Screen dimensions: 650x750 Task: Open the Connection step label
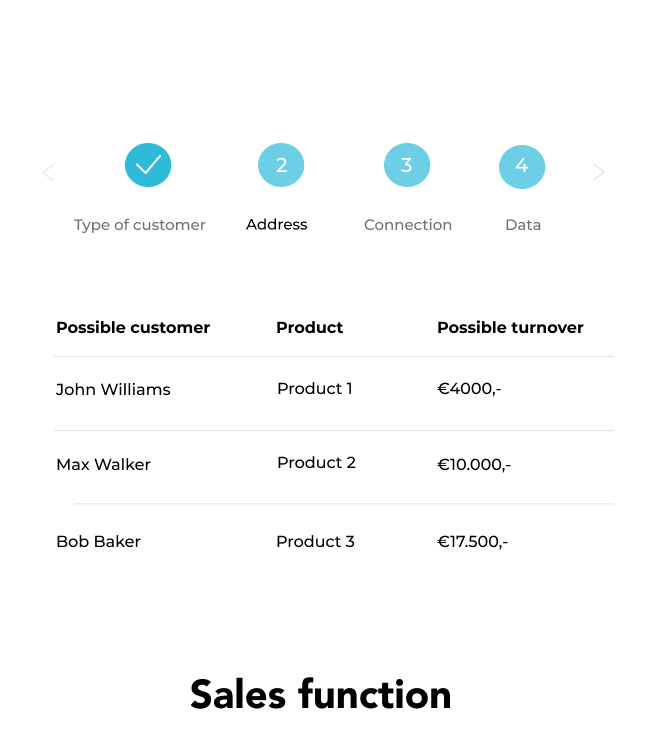(x=408, y=225)
